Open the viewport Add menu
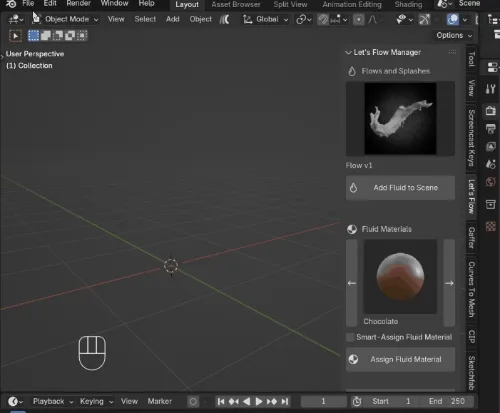 click(x=173, y=19)
